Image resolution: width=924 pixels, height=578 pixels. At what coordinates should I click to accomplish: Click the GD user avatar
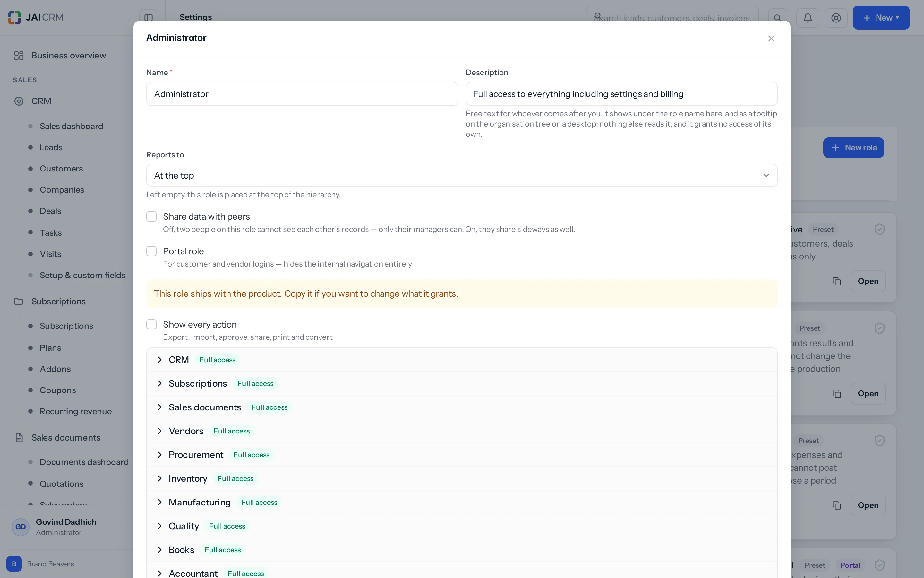[x=20, y=527]
